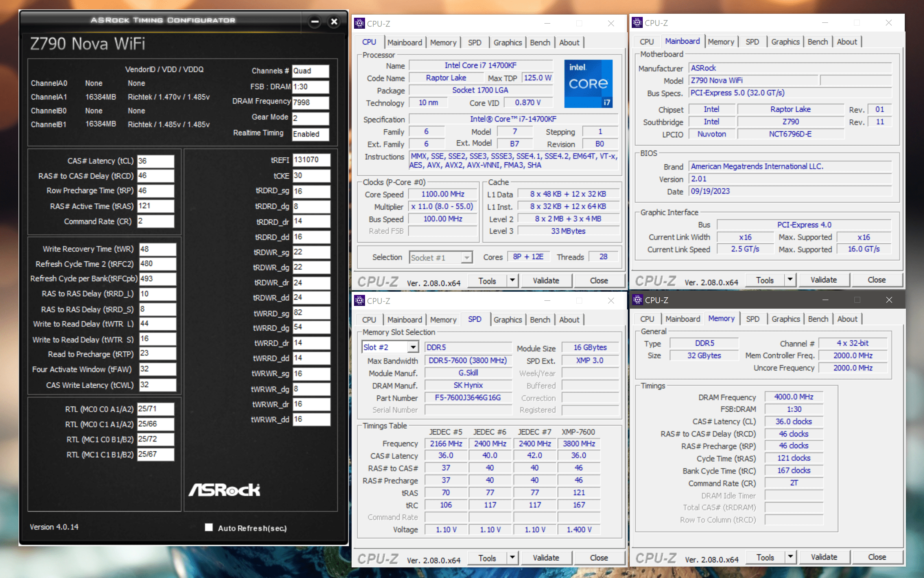Click the tWRRD_sg field showing 82
The height and width of the screenshot is (578, 924).
point(312,313)
